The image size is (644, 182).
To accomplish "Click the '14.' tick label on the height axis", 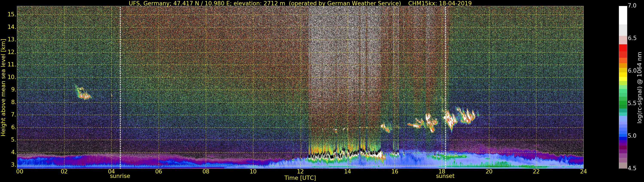I will tap(12, 27).
